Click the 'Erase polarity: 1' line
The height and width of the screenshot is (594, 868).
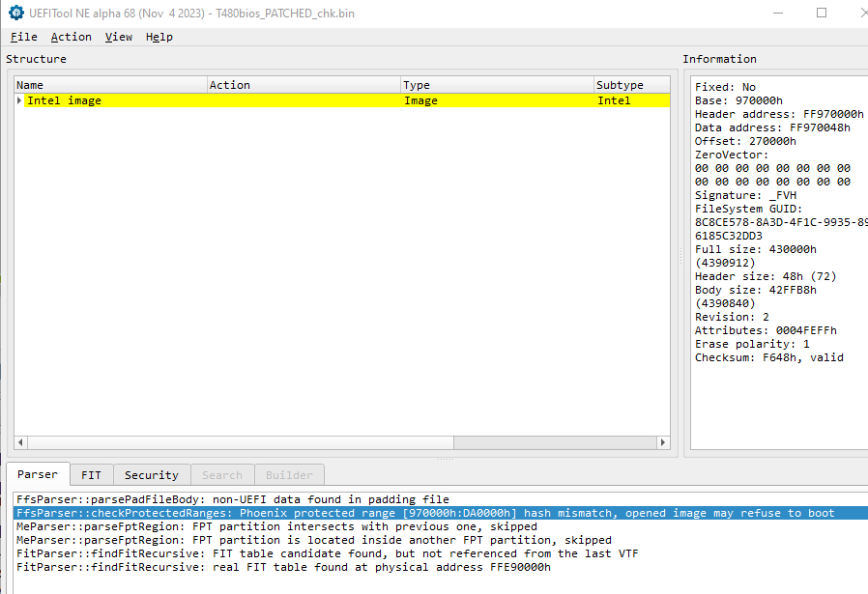(x=752, y=344)
